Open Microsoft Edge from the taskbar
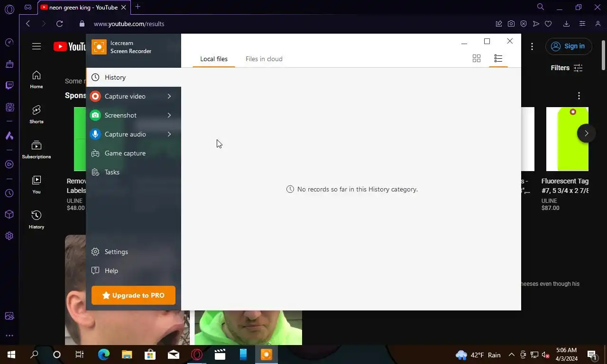The image size is (607, 364). (104, 355)
